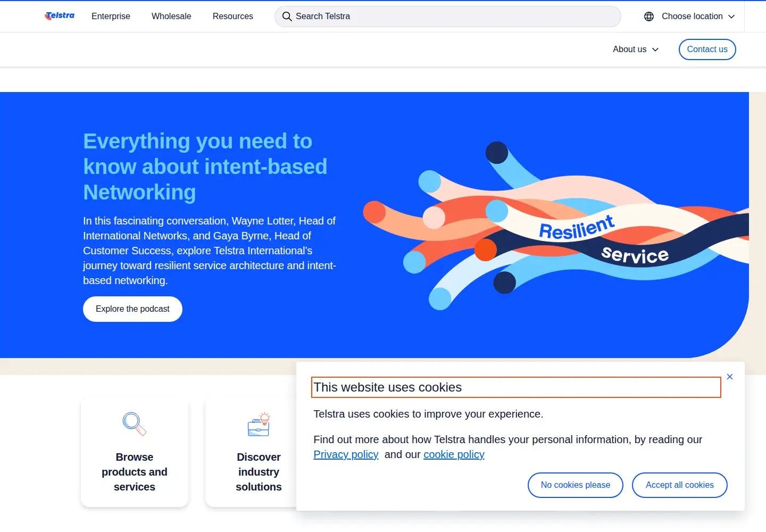Open the Enterprise menu item

coord(111,16)
